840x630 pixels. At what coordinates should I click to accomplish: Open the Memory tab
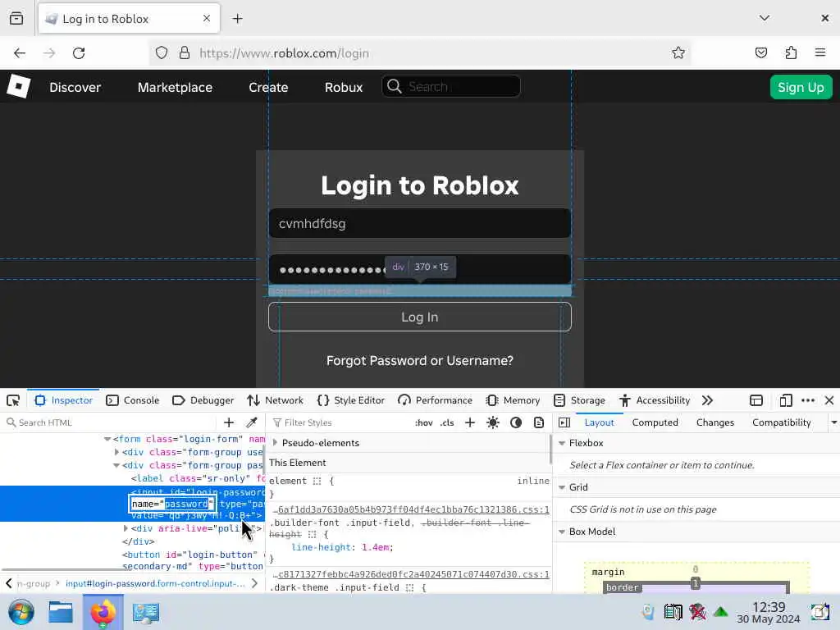pyautogui.click(x=513, y=400)
